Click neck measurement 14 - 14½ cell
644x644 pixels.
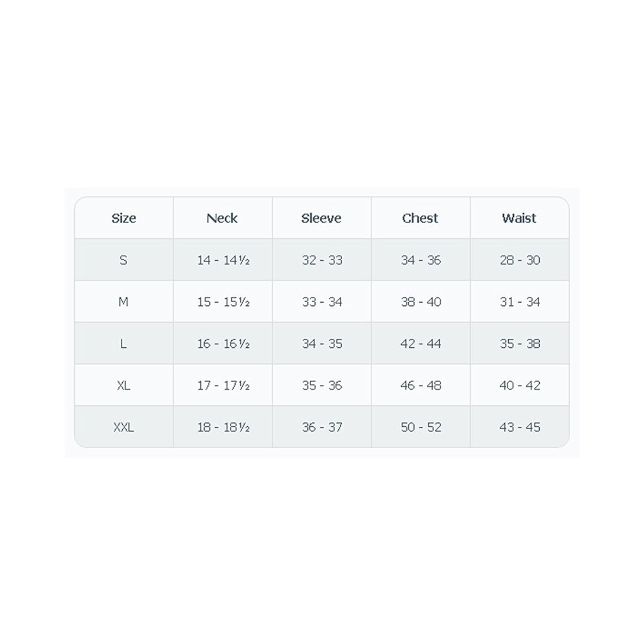(x=223, y=260)
